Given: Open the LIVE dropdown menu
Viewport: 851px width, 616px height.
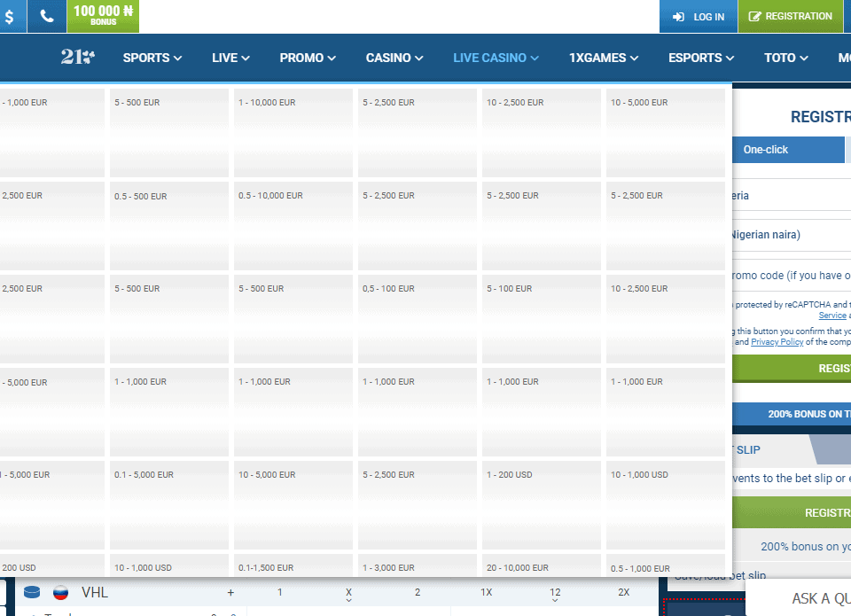Looking at the screenshot, I should click(230, 58).
